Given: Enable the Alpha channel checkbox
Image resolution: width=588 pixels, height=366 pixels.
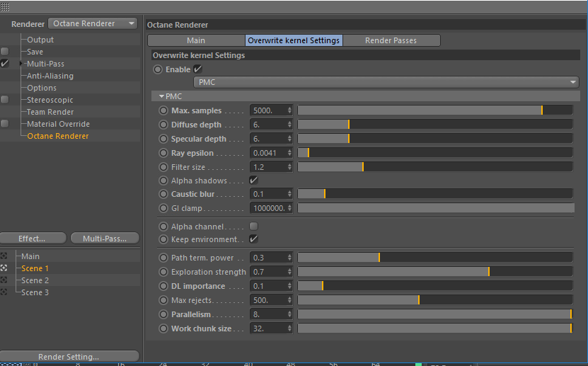Looking at the screenshot, I should [x=253, y=226].
